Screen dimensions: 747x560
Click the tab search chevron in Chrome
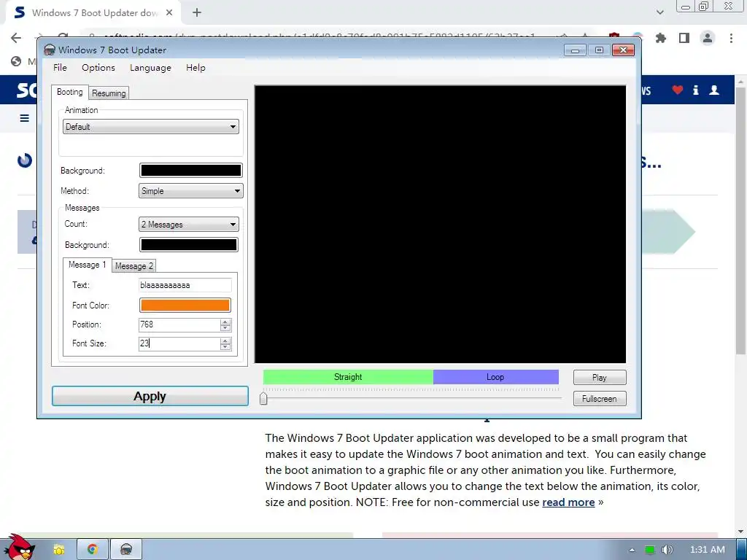click(x=659, y=13)
